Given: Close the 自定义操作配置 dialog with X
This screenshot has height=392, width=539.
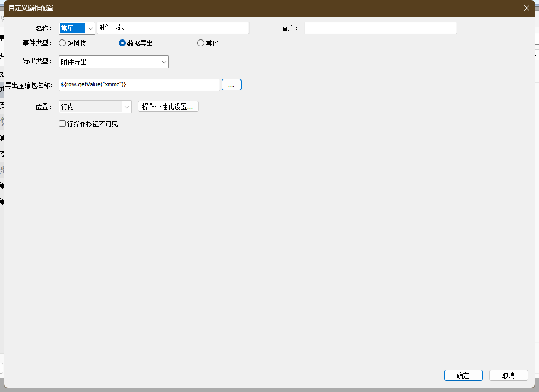Looking at the screenshot, I should point(526,8).
